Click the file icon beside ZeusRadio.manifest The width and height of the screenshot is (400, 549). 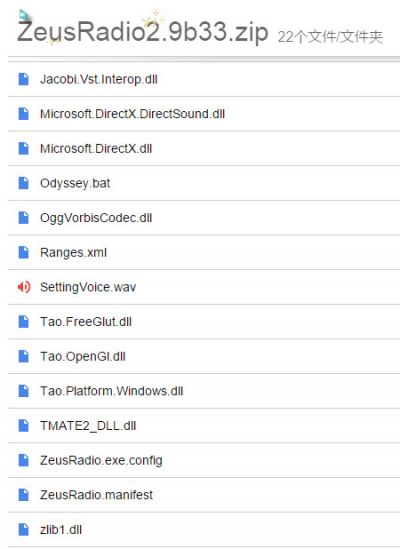[x=23, y=495]
